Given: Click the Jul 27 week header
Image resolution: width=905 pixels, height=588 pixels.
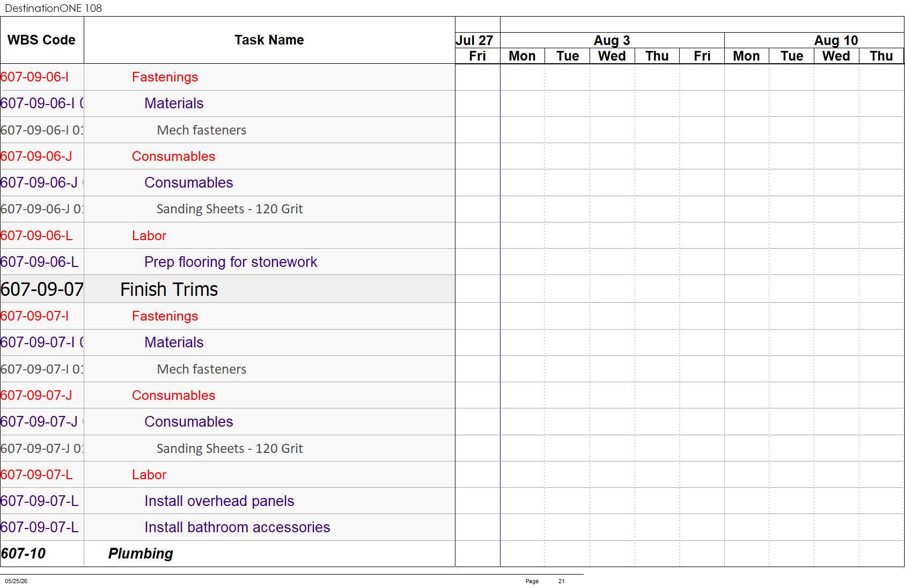Looking at the screenshot, I should [474, 40].
